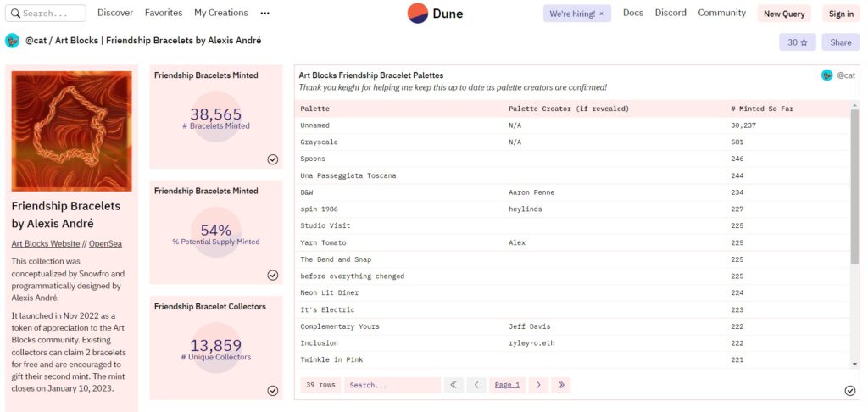The height and width of the screenshot is (412, 868).
Task: Select the It's Electric row
Action: pos(572,309)
